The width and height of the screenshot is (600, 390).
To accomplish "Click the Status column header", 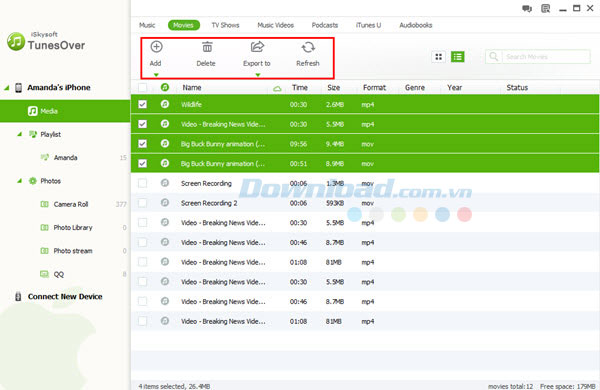I will point(517,88).
